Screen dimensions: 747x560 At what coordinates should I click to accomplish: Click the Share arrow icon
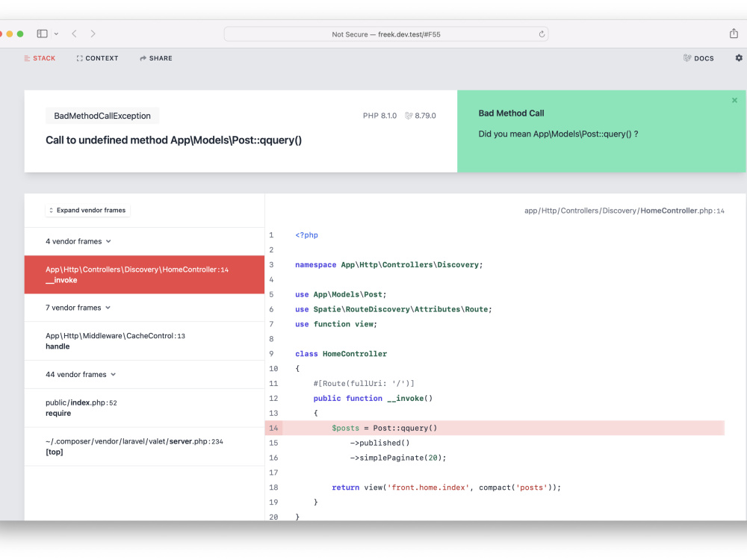(143, 58)
